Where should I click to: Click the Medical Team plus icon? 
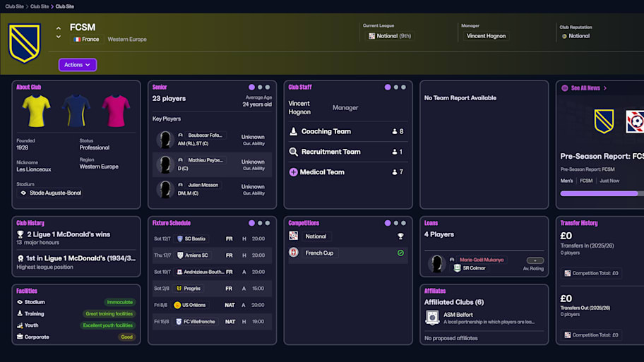coord(293,172)
